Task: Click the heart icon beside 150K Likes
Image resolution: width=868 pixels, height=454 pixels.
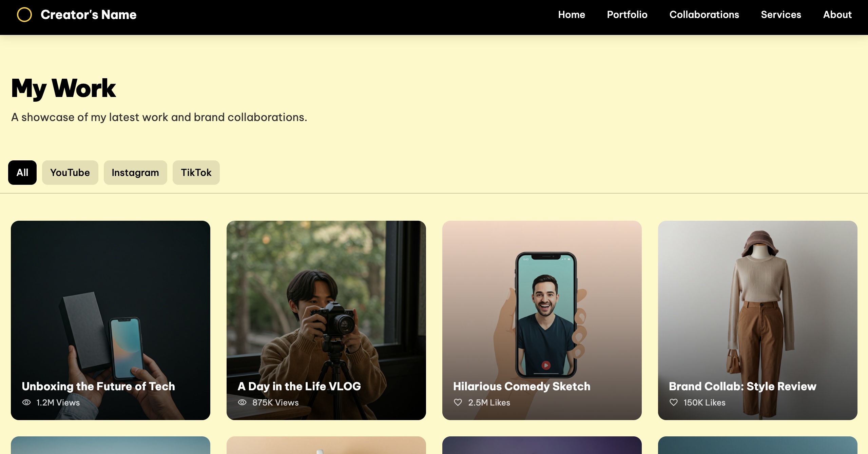Action: pos(674,402)
